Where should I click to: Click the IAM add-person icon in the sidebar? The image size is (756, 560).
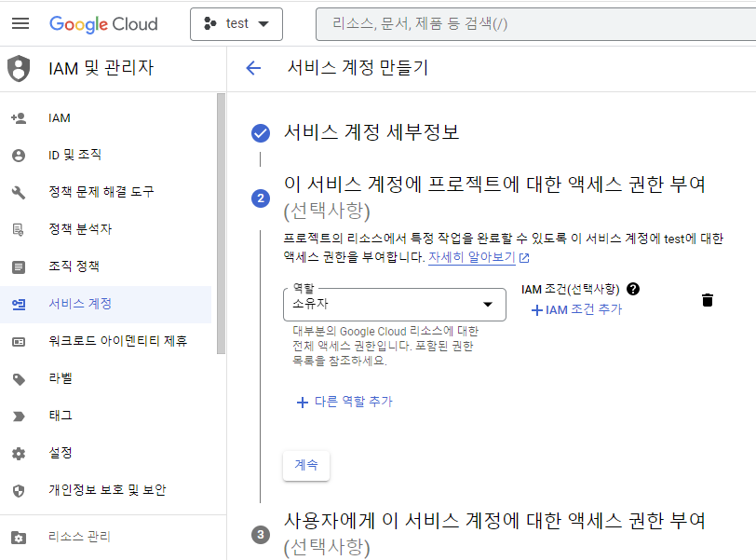click(19, 118)
